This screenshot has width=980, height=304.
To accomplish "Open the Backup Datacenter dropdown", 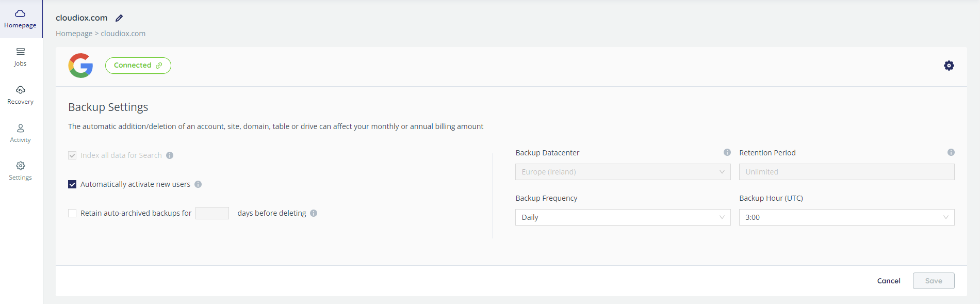I will (x=623, y=172).
